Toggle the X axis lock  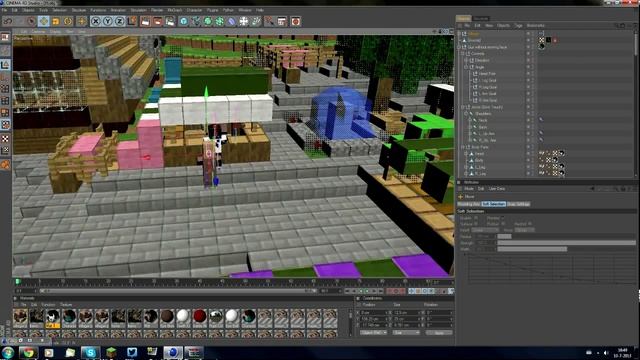click(96, 21)
